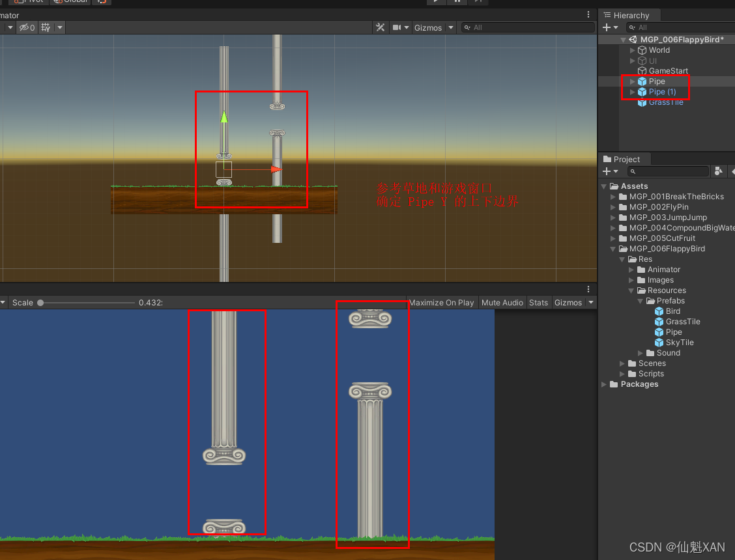Switch to the Project tab
This screenshot has width=735, height=560.
(x=622, y=160)
